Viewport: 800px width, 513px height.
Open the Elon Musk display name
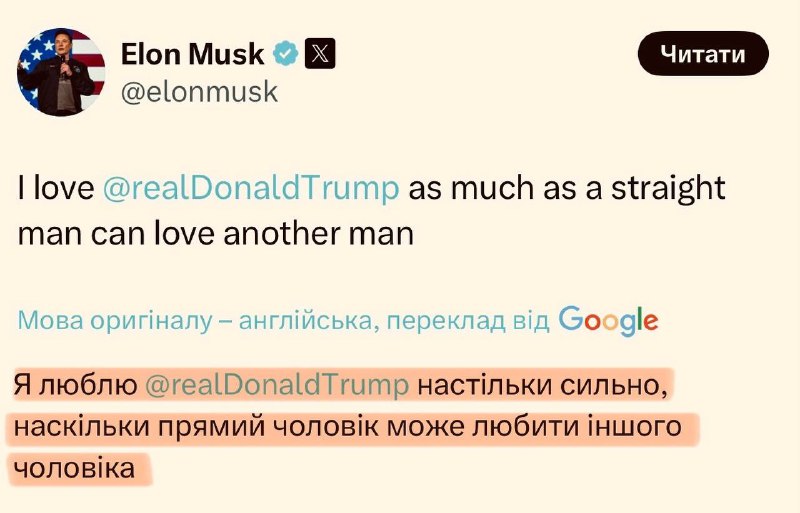click(192, 54)
